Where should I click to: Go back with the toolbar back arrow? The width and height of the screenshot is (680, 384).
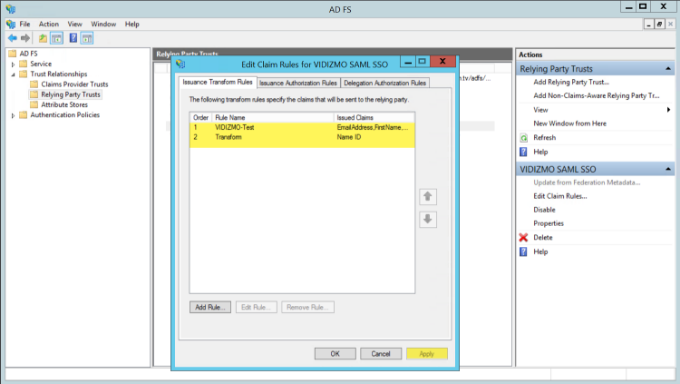(x=13, y=38)
